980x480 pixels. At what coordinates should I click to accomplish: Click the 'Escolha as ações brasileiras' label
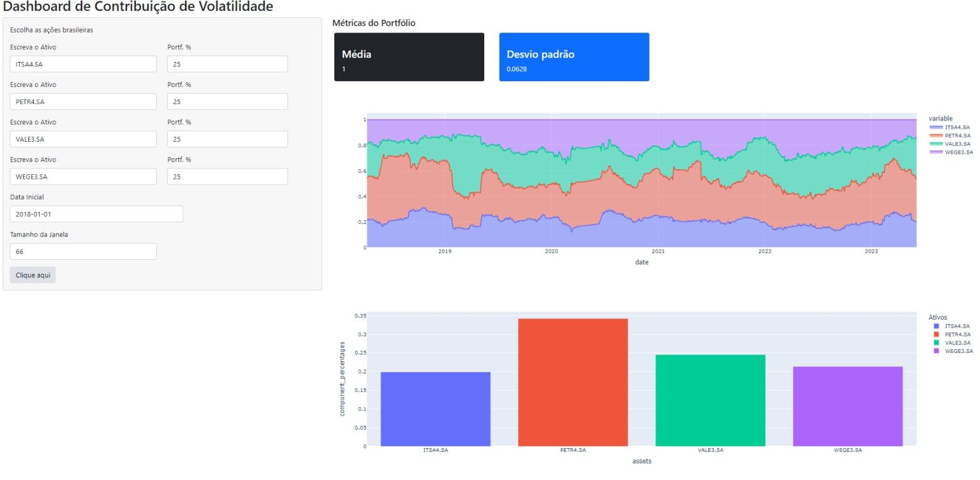point(52,30)
